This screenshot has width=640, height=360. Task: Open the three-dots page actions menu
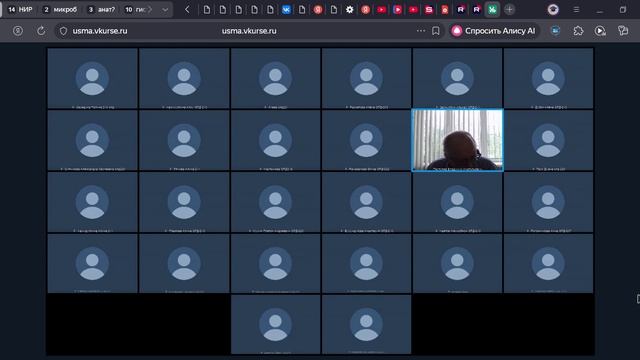pyautogui.click(x=421, y=31)
